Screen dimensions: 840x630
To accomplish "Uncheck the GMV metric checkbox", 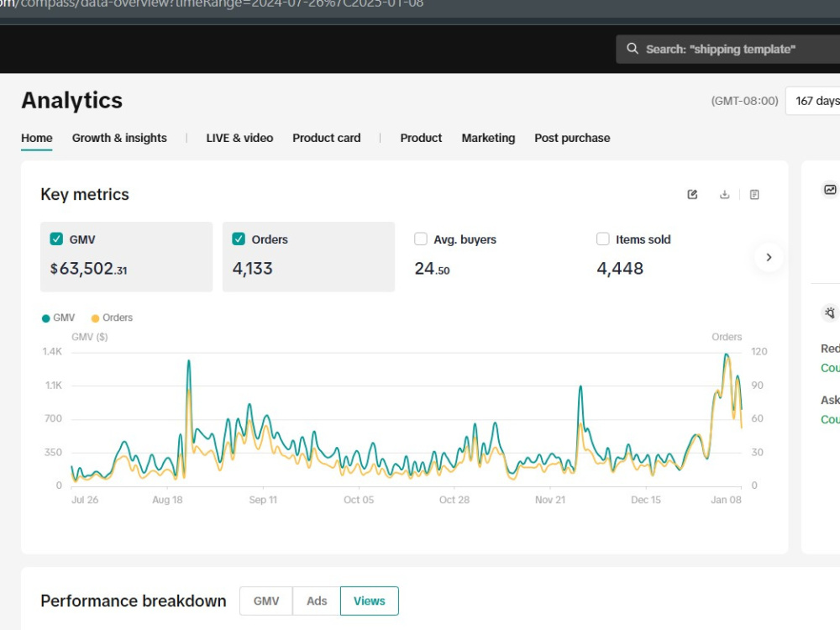I will pyautogui.click(x=56, y=239).
